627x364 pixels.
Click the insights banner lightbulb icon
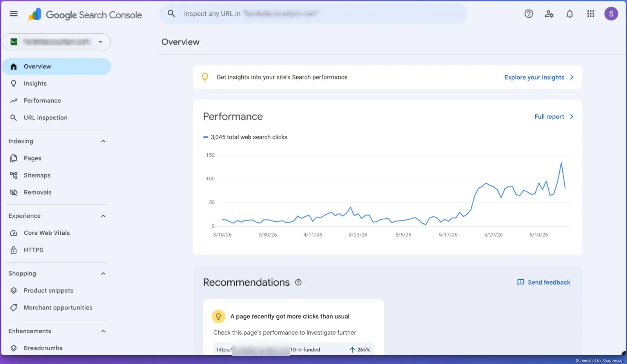205,77
